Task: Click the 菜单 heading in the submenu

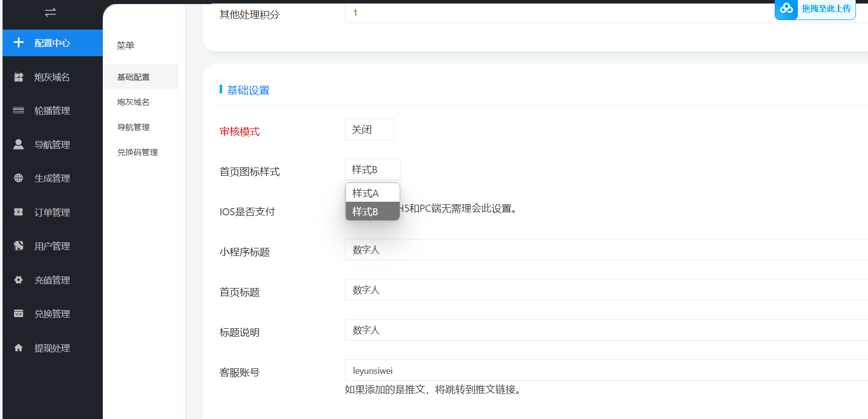Action: point(125,46)
